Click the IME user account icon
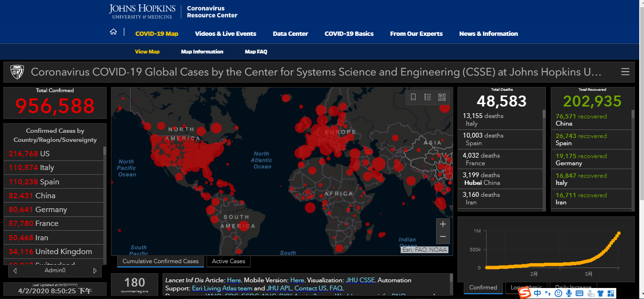This screenshot has width=644, height=299. 590,293
